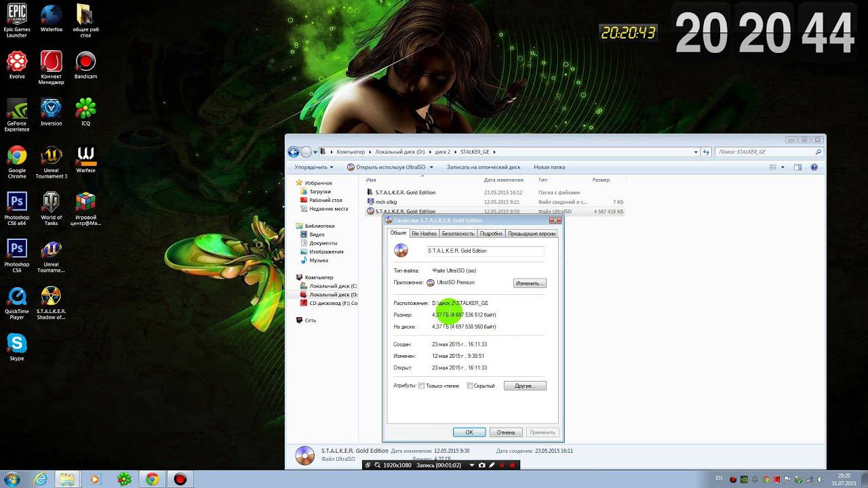The height and width of the screenshot is (488, 868).
Task: Click 'Новая папка' in the Explorer toolbar
Action: [x=549, y=167]
